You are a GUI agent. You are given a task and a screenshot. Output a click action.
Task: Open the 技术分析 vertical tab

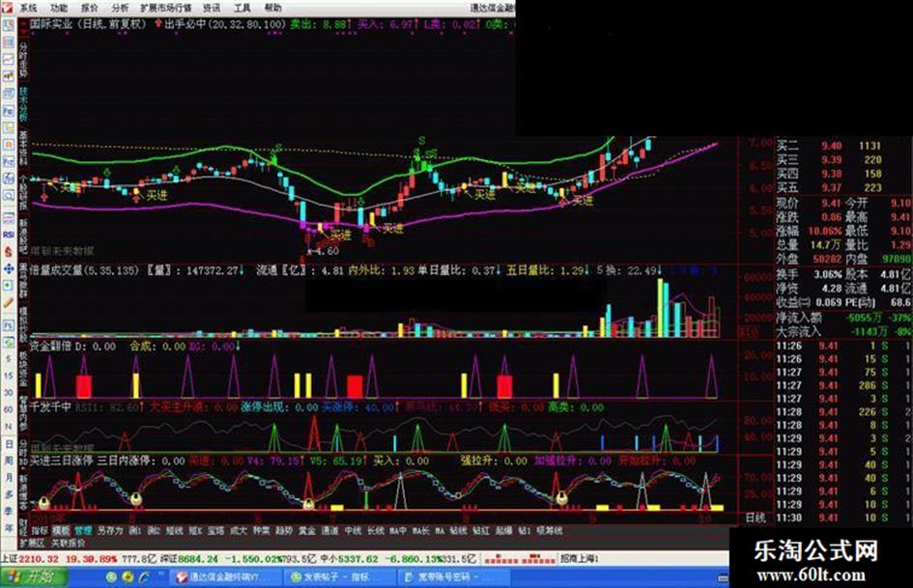click(23, 105)
